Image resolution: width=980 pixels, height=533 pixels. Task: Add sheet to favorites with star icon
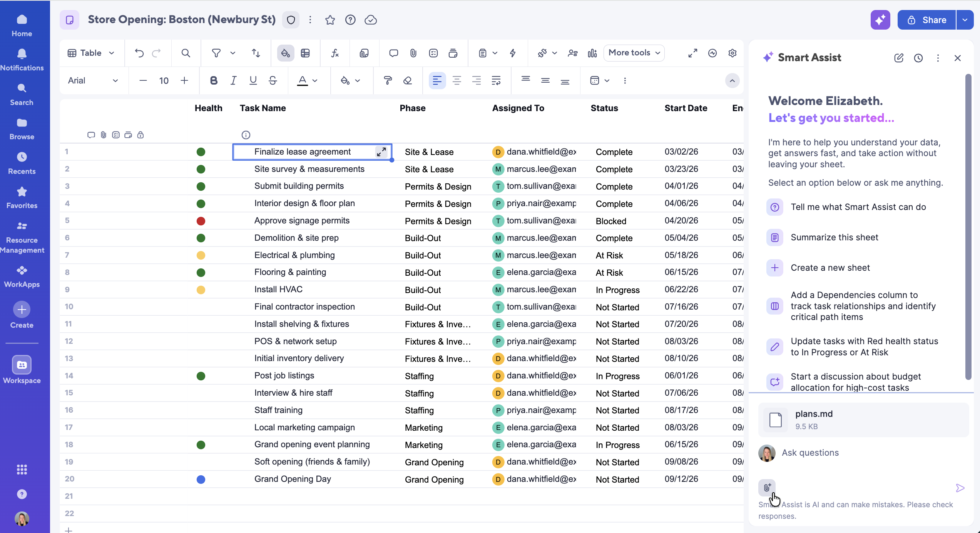(330, 20)
